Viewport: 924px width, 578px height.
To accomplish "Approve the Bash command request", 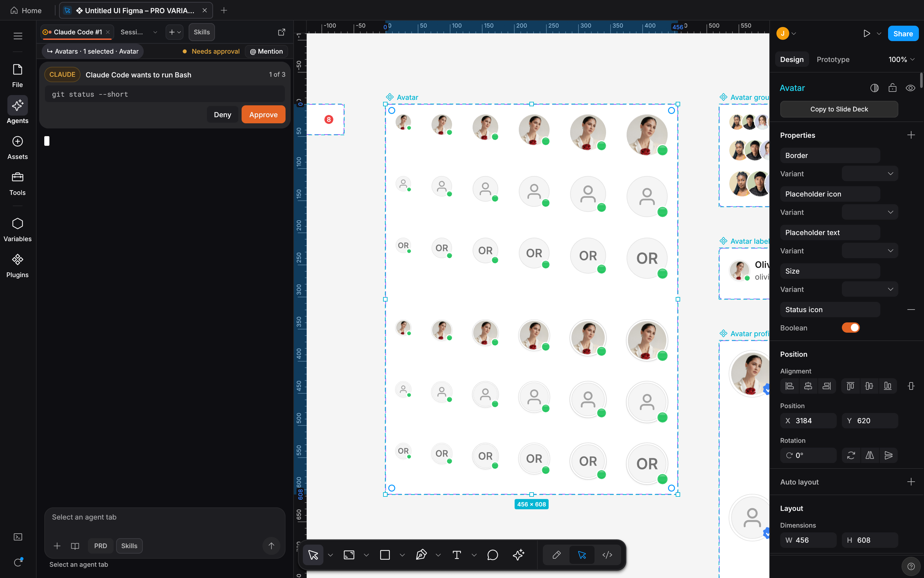I will click(x=263, y=114).
